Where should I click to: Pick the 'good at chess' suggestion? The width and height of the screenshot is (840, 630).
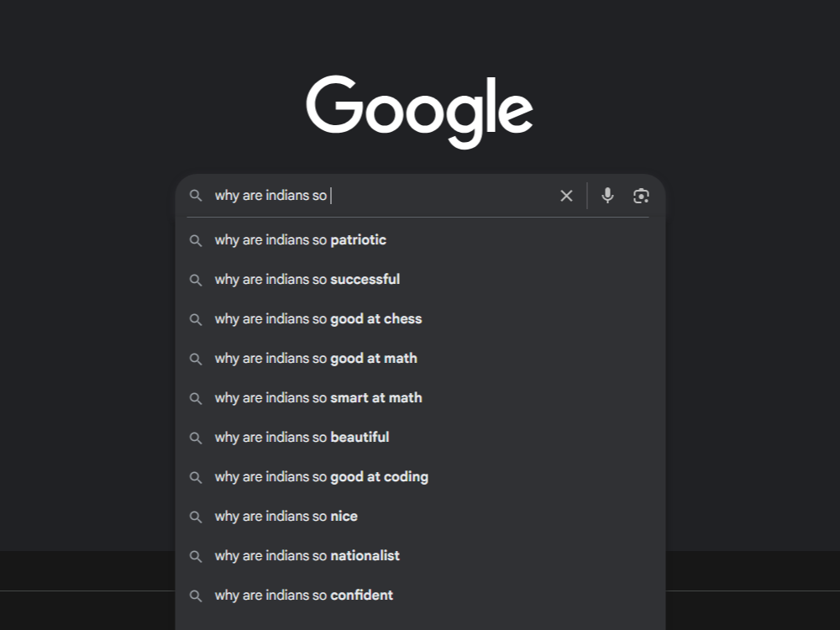[x=318, y=319]
